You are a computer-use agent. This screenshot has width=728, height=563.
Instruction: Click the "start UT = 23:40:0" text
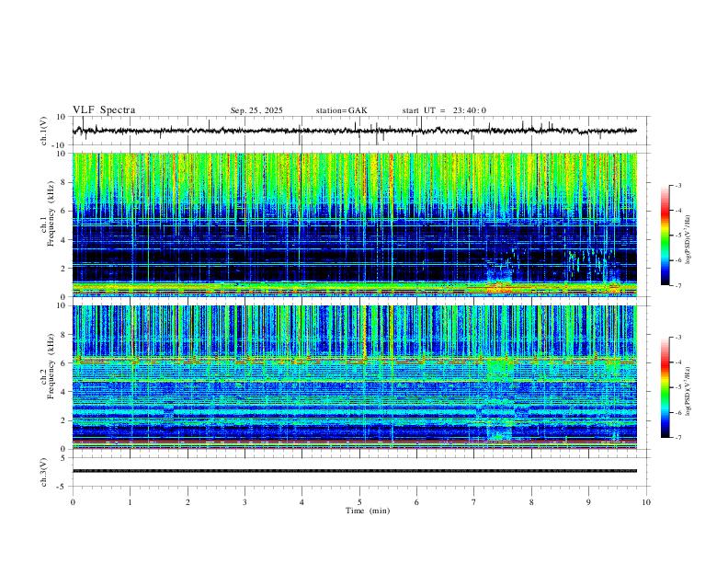tap(444, 110)
